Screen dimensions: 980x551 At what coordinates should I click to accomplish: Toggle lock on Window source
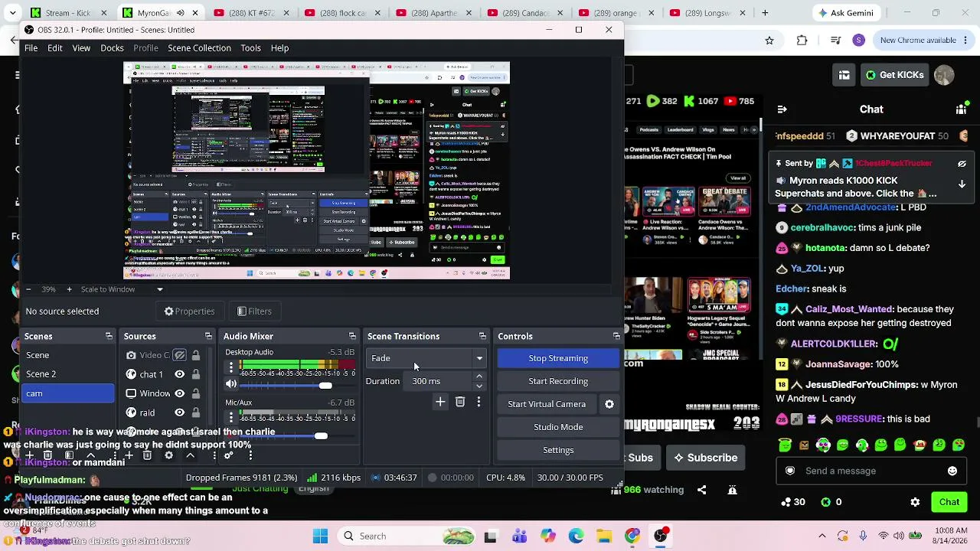[196, 393]
